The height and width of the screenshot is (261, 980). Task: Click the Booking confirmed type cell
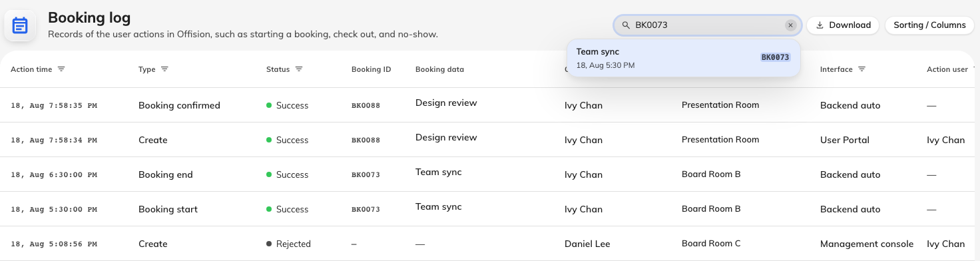click(x=179, y=105)
